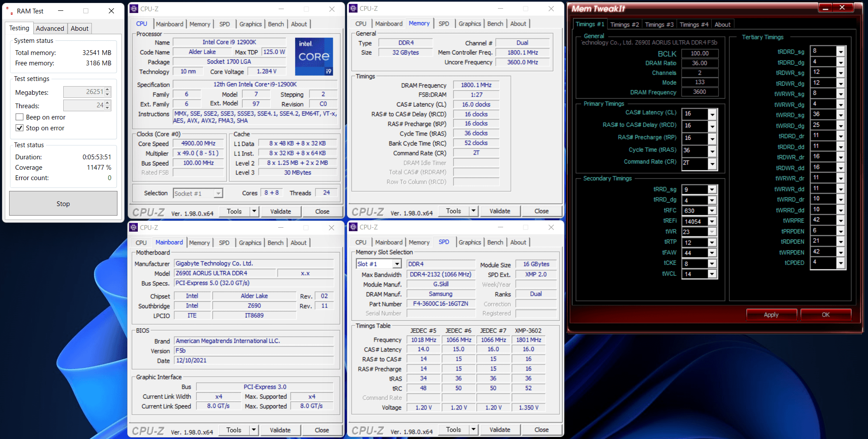Increase Megabytes value with stepper
Image resolution: width=868 pixels, height=439 pixels.
pos(108,89)
